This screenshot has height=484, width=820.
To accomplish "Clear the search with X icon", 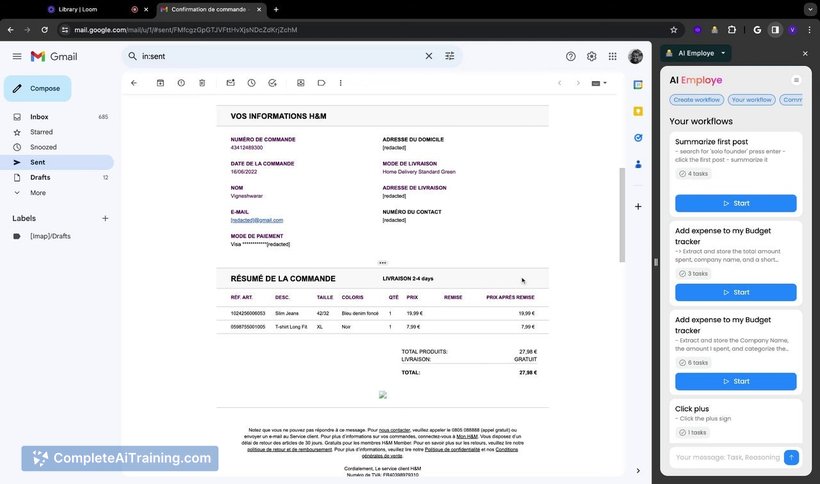I will [x=429, y=56].
